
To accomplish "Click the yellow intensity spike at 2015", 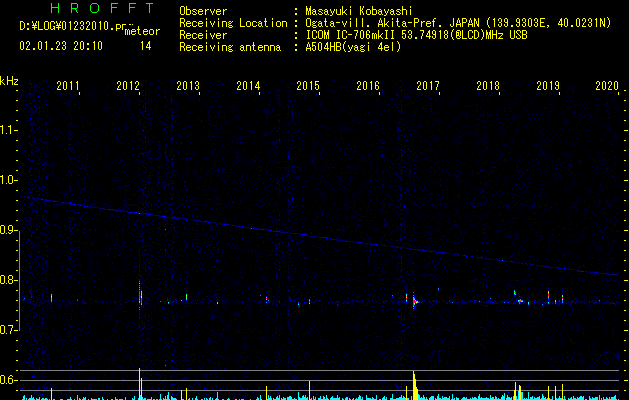I will 309,390.
